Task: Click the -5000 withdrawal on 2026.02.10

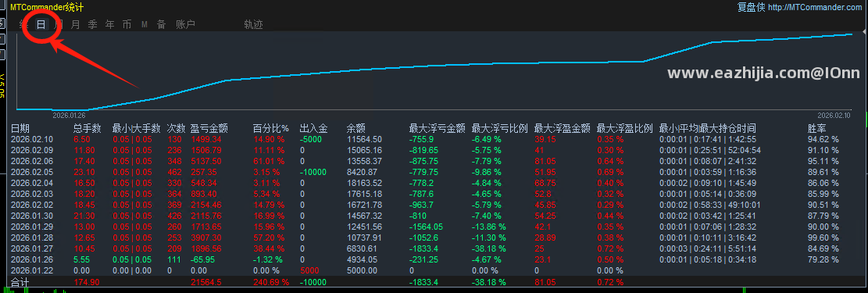Action: (x=310, y=140)
